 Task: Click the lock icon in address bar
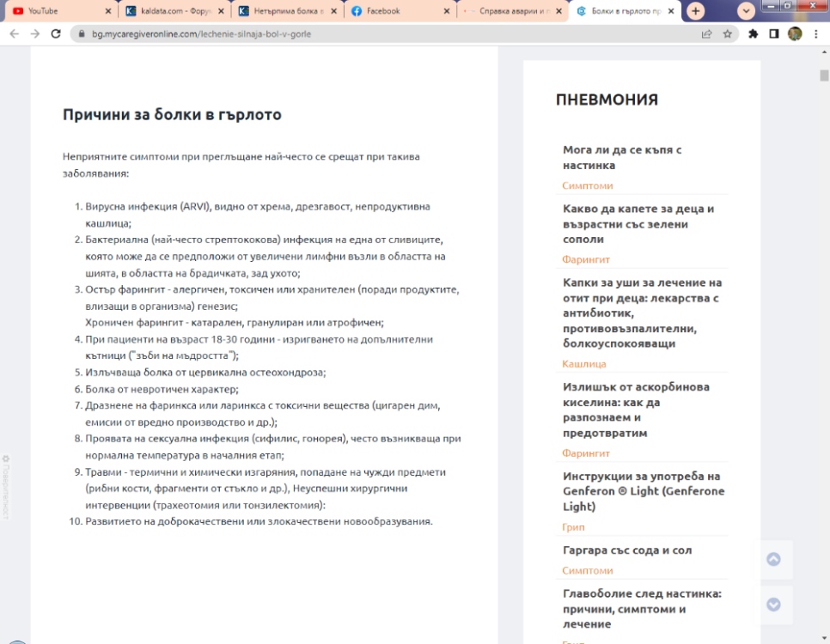tap(82, 33)
